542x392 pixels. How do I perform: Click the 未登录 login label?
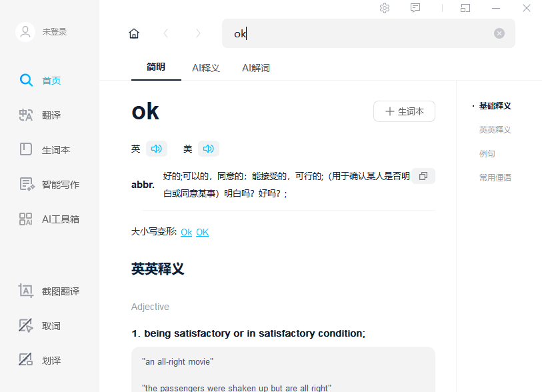coord(55,32)
